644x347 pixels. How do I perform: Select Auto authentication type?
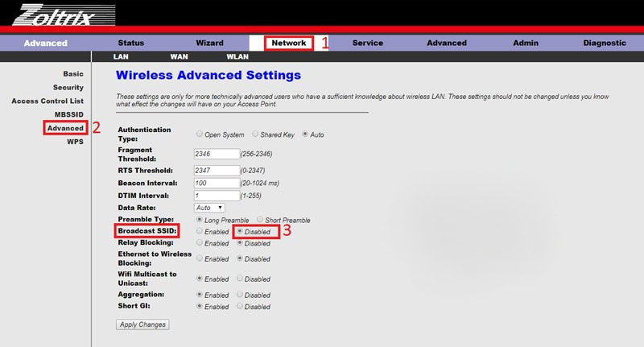click(x=305, y=134)
